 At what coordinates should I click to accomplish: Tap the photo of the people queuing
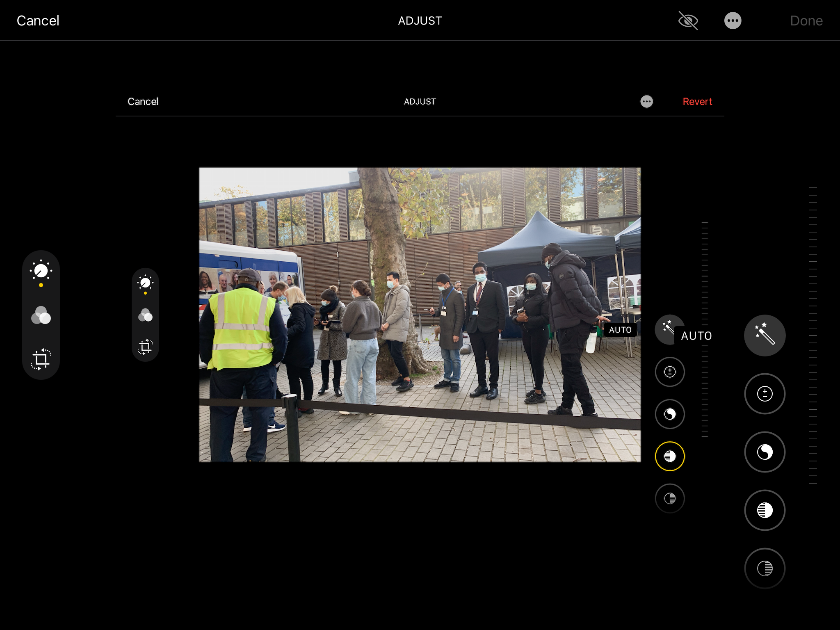click(420, 315)
